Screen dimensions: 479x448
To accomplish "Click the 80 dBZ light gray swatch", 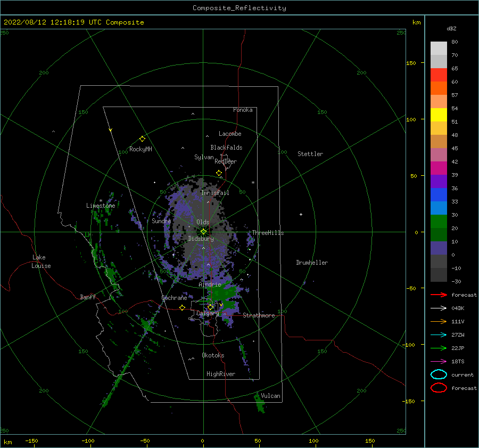I will [439, 48].
